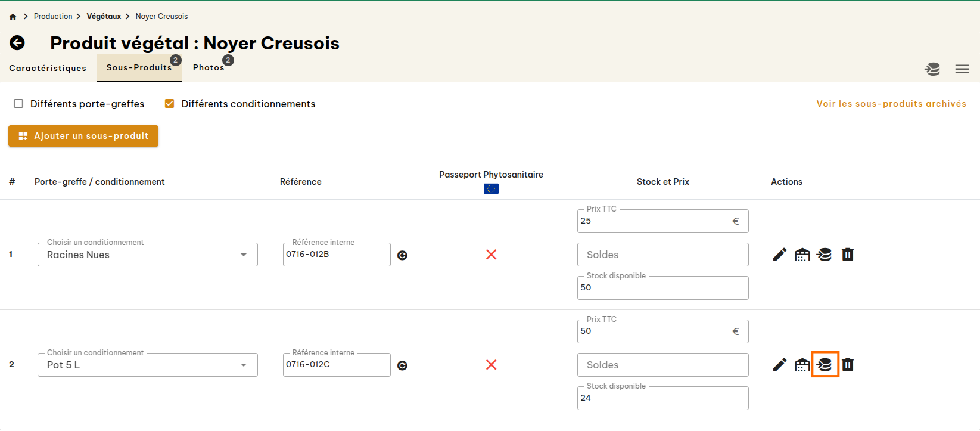
Task: Click red X passport for Pot 5 L
Action: click(491, 365)
